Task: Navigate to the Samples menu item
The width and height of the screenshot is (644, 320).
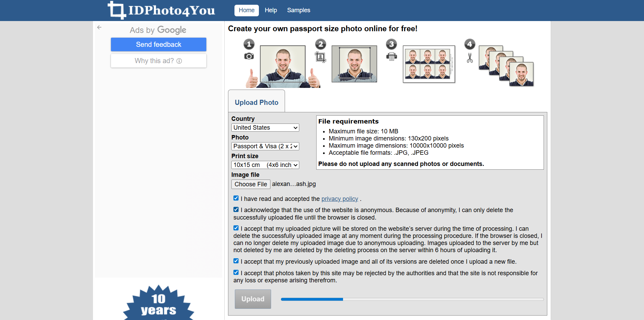Action: click(298, 10)
